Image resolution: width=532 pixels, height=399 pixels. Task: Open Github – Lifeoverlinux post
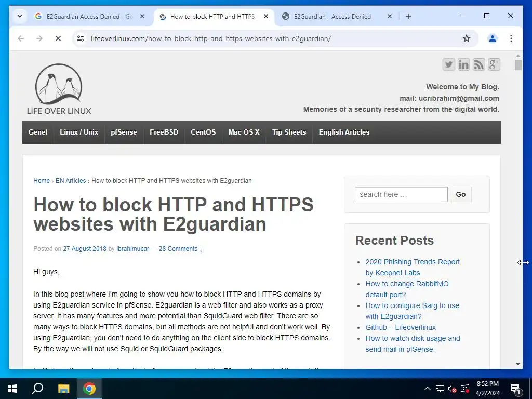coord(401,327)
